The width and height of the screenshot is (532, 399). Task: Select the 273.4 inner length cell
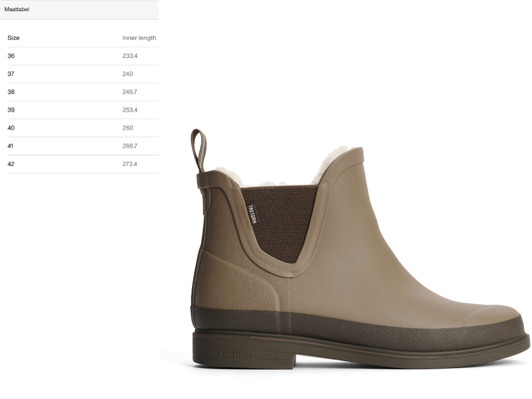pyautogui.click(x=130, y=164)
